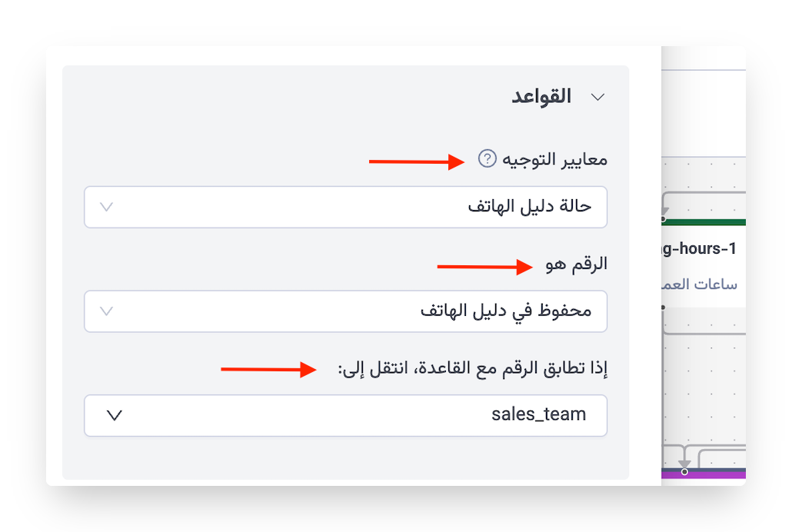Click arrow icon in حالة دليل الهاتف field
The image size is (792, 532).
[x=108, y=207]
